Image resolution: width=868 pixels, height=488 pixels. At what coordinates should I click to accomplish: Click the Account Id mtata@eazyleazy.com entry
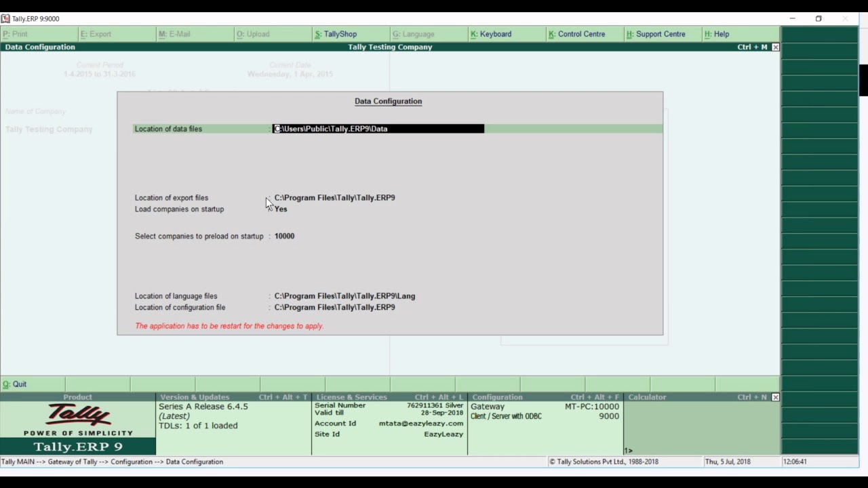coord(389,424)
